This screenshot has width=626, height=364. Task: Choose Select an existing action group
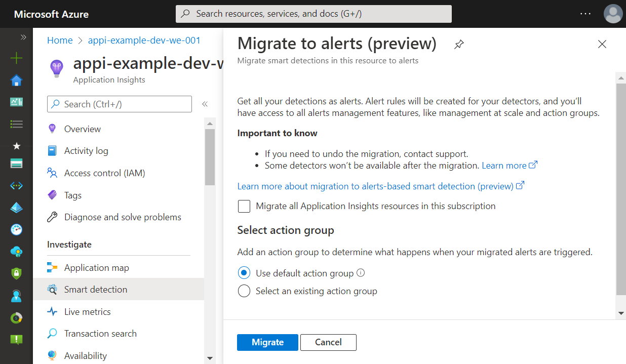click(x=244, y=291)
